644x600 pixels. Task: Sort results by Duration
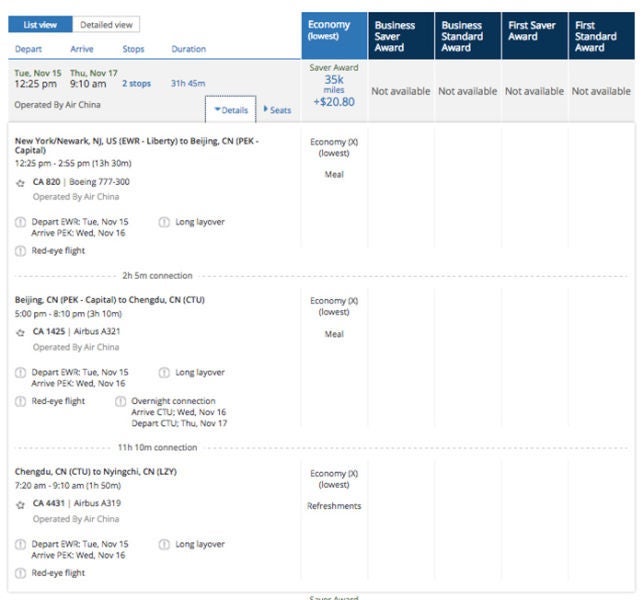[x=188, y=49]
